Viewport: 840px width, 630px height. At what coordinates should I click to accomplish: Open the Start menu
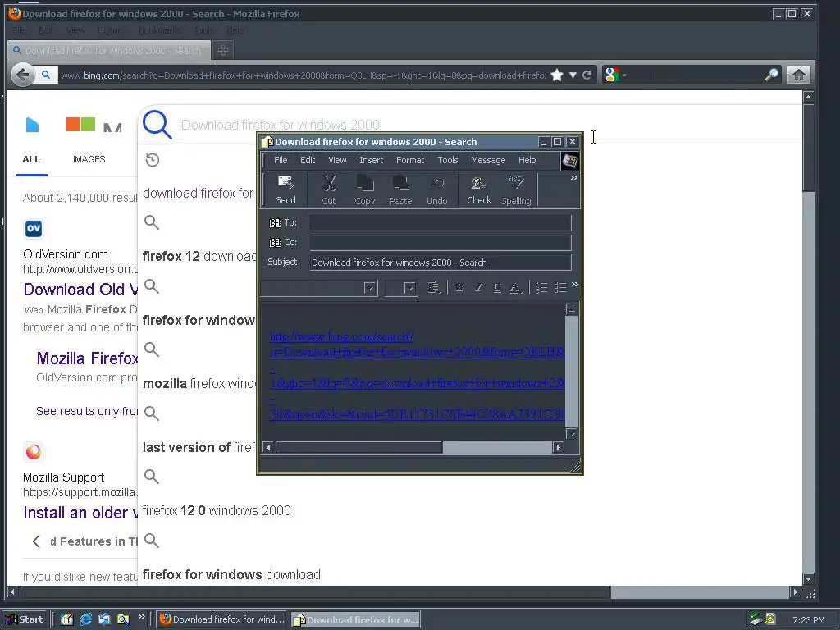click(x=25, y=619)
